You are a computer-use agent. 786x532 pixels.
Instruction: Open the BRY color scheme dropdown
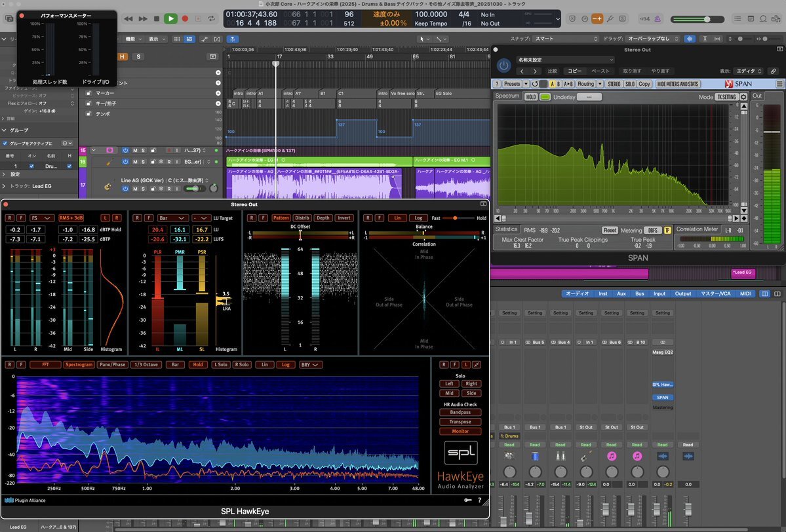[x=311, y=364]
